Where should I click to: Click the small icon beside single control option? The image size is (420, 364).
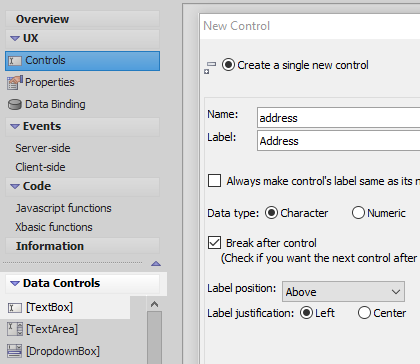coord(210,67)
